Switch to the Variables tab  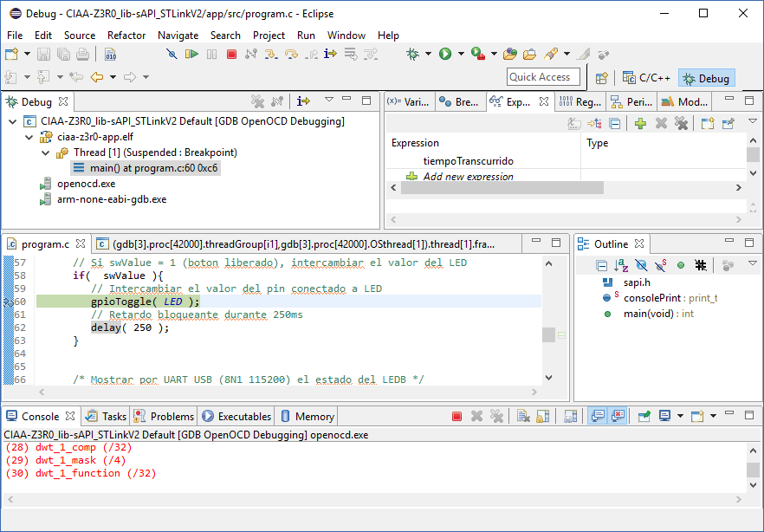(x=408, y=102)
